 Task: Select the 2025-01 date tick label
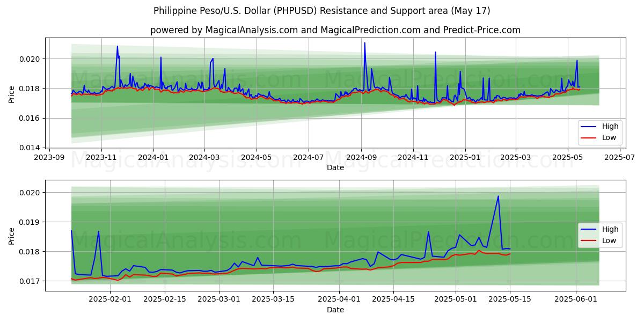tap(465, 158)
